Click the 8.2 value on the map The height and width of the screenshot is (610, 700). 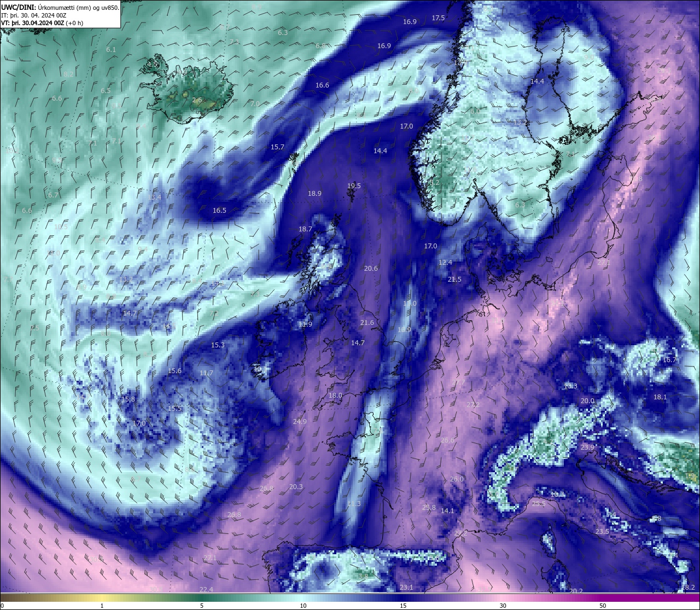pyautogui.click(x=68, y=74)
